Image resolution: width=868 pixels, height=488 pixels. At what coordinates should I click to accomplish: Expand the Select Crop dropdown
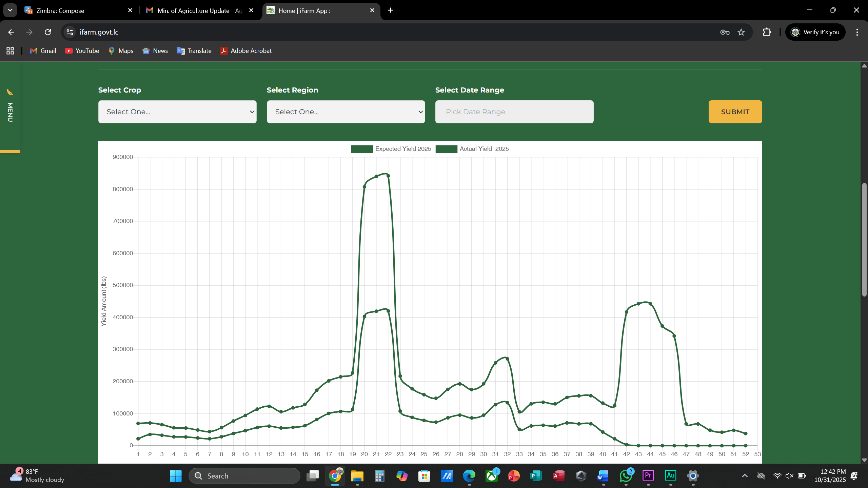coord(177,112)
